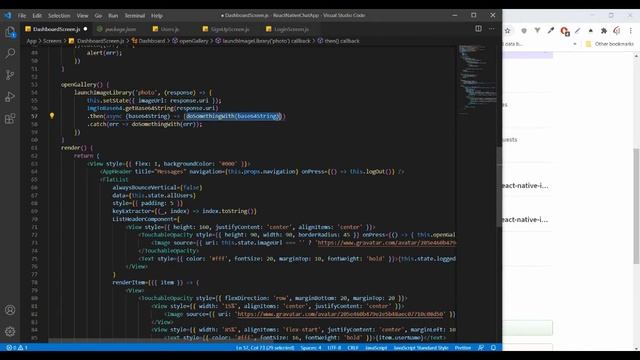Expand the openGallery breadcrumb
This screenshot has width=640, height=360.
190,41
